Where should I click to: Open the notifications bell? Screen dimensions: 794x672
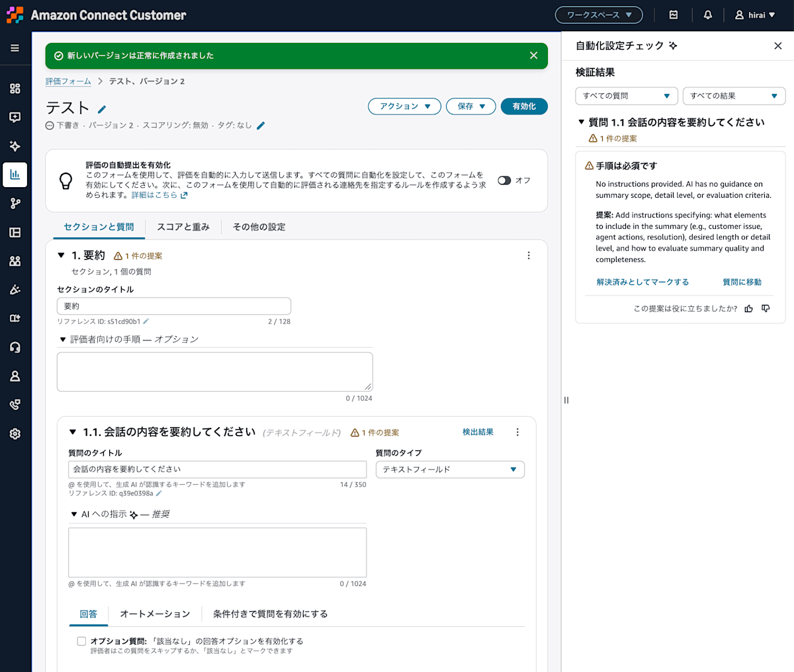pos(708,15)
